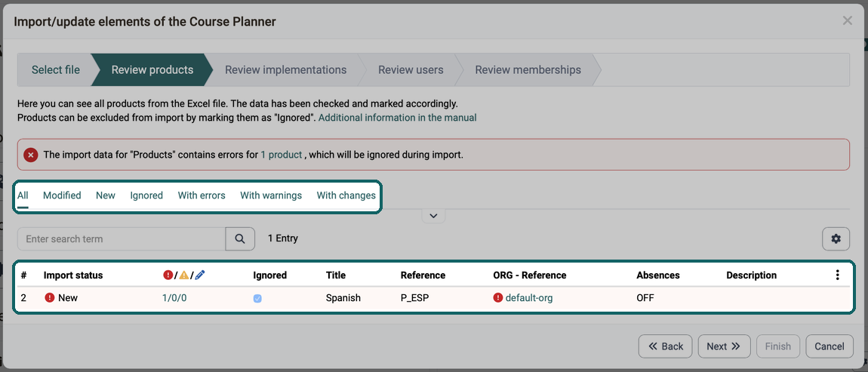
Task: Go to the Select file step
Action: (55, 69)
